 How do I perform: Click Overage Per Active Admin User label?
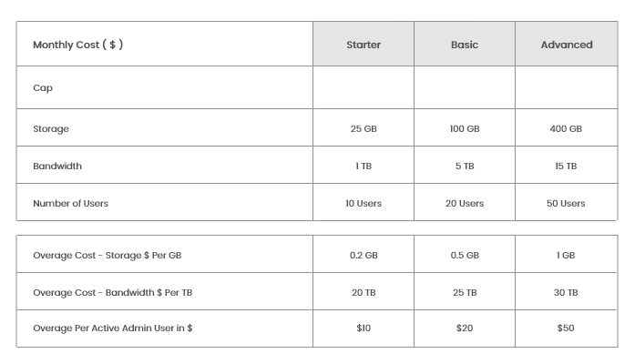click(x=112, y=329)
